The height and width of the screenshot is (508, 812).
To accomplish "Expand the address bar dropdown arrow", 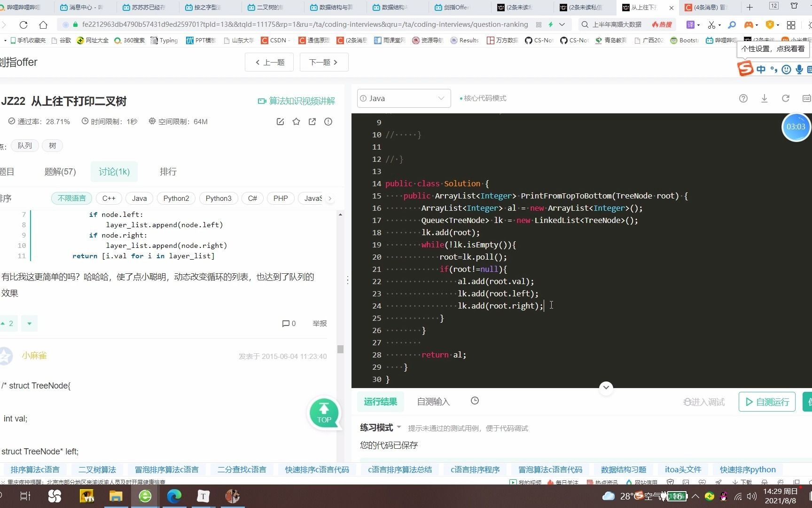I will click(x=562, y=24).
